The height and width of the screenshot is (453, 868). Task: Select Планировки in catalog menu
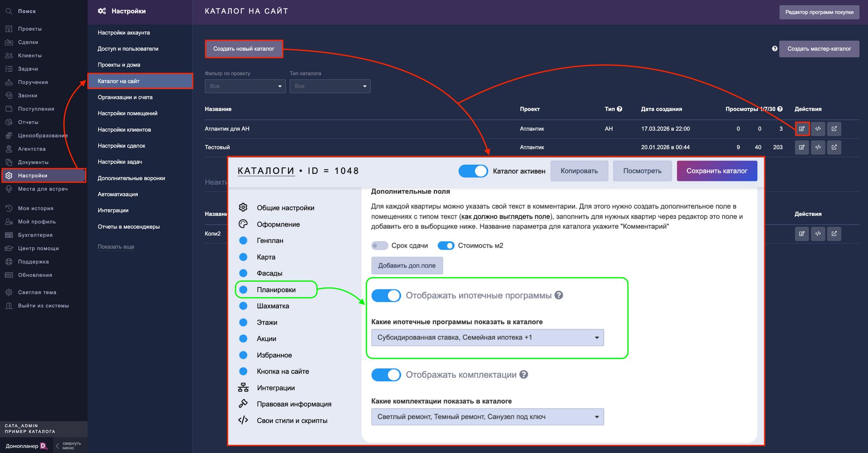(x=276, y=289)
